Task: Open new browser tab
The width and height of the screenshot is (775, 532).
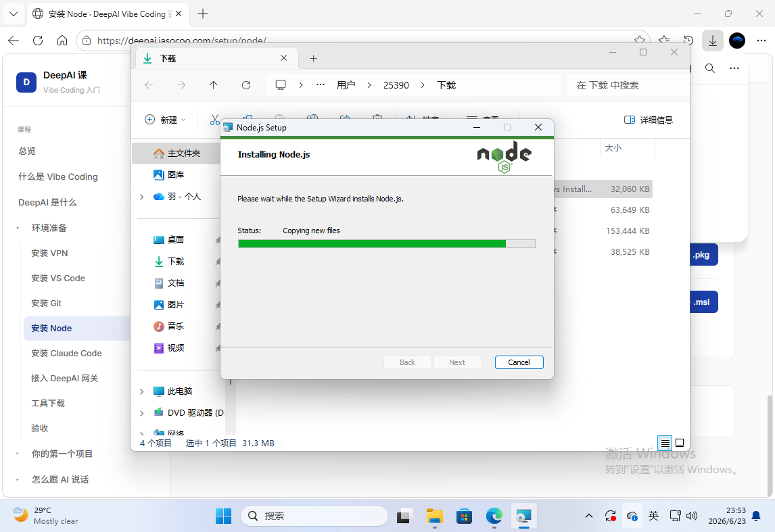Action: tap(203, 14)
